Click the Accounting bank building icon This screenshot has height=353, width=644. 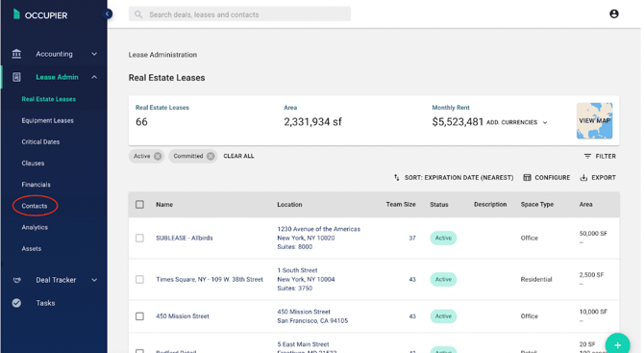(16, 54)
